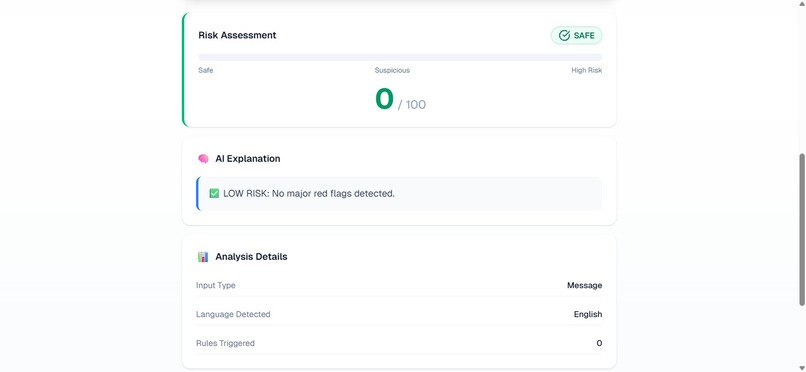
Task: Click the green checkmark before LOW RISK
Action: click(x=214, y=194)
